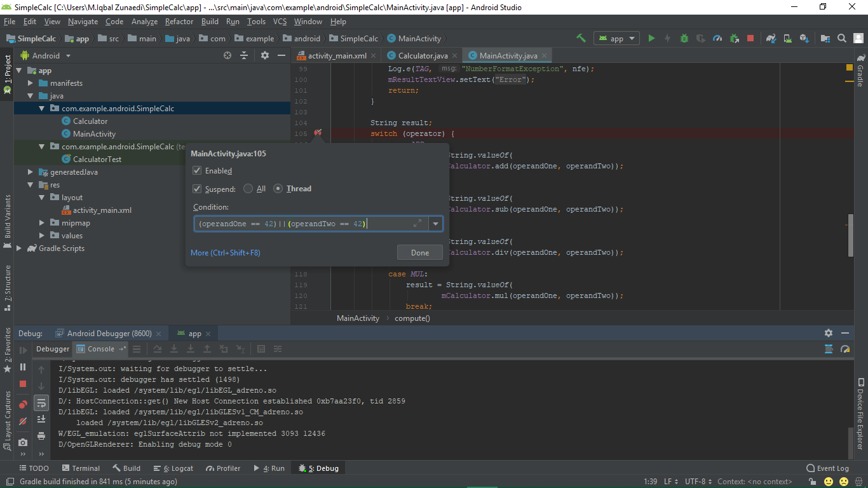Click the project panel settings gear icon
The image size is (868, 488).
click(x=265, y=55)
